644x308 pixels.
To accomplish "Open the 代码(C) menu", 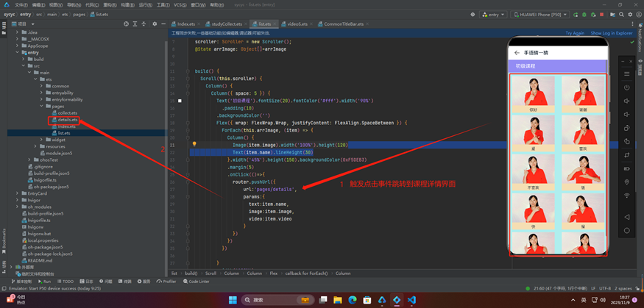I will (x=93, y=5).
